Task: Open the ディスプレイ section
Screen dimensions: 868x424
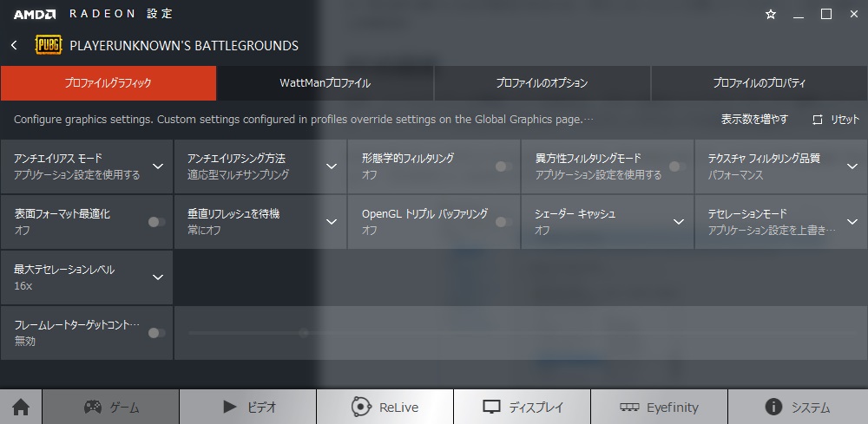Action: coord(523,407)
